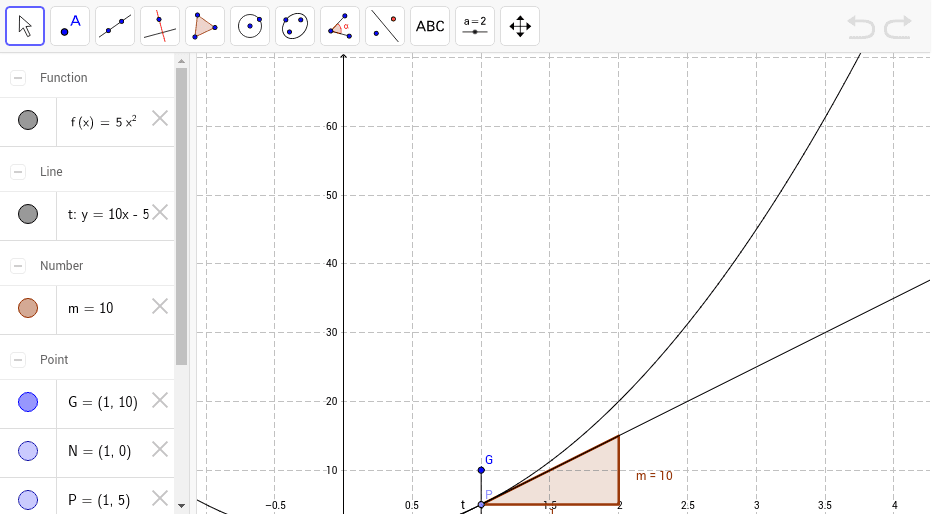The height and width of the screenshot is (516, 932).
Task: Collapse the Line group
Action: 18,172
